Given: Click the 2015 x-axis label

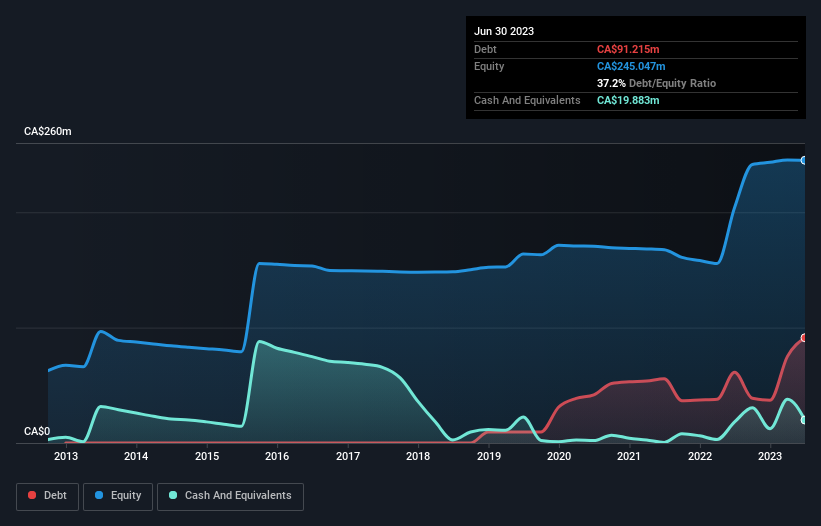Looking at the screenshot, I should tap(207, 456).
